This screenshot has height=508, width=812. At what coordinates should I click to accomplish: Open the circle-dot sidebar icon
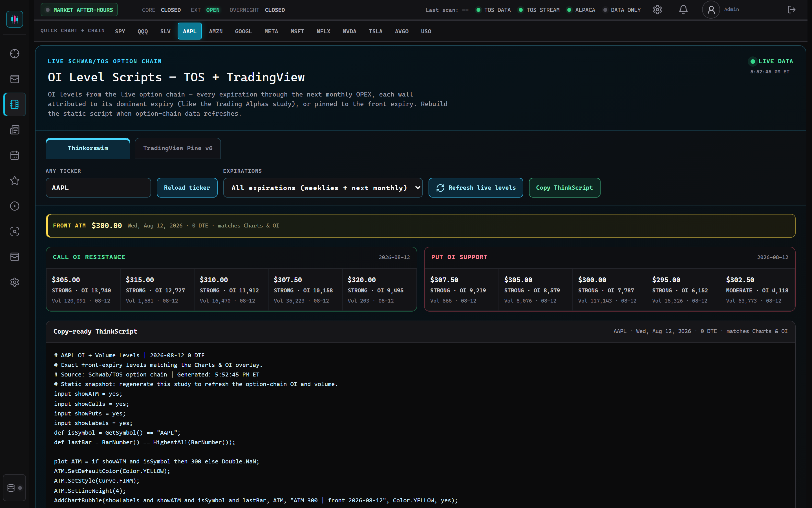pyautogui.click(x=14, y=206)
